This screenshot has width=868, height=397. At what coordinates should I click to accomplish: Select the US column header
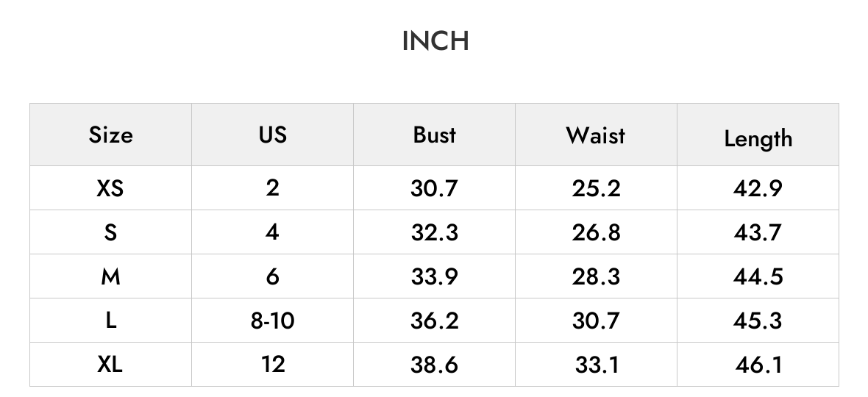click(x=272, y=135)
